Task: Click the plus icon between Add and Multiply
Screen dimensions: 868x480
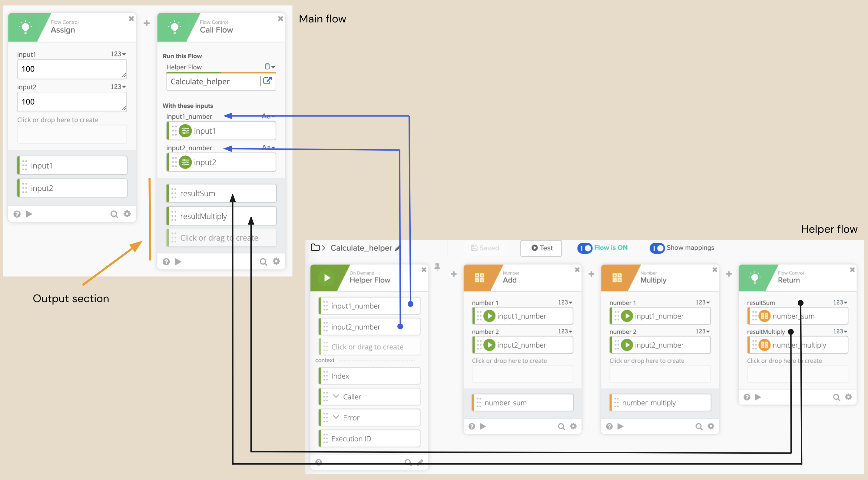Action: click(591, 274)
